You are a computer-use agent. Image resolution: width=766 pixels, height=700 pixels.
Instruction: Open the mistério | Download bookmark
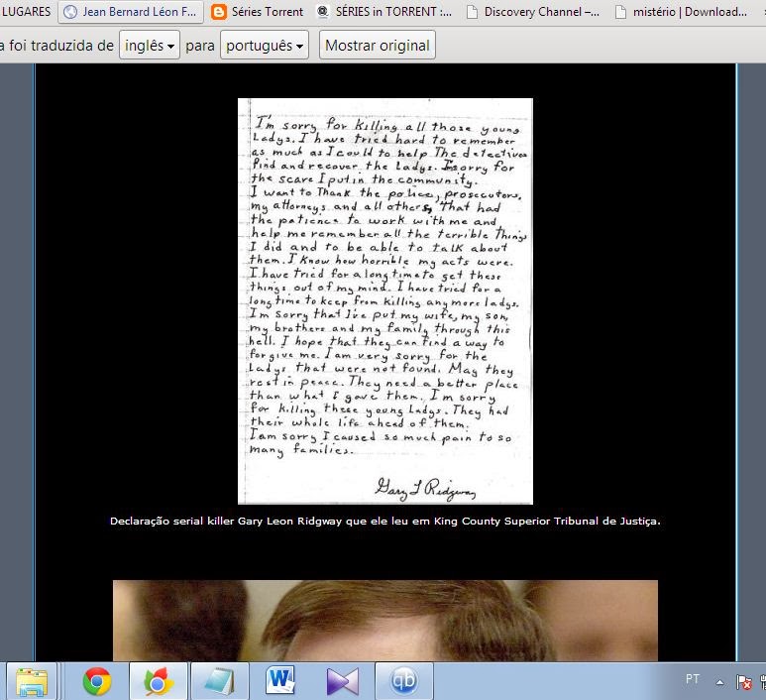click(x=683, y=12)
